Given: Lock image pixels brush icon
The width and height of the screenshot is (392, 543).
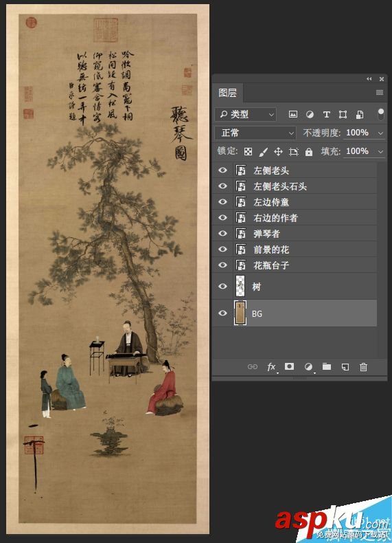Looking at the screenshot, I should coord(264,152).
